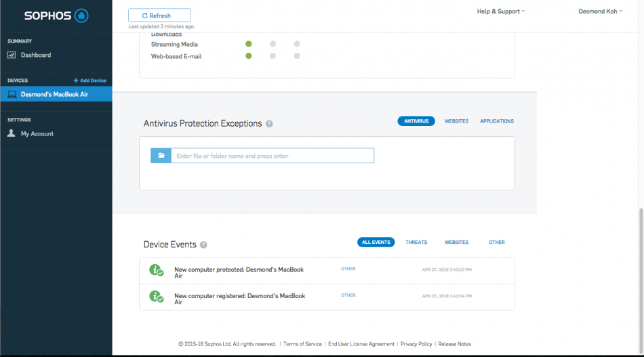Image resolution: width=644 pixels, height=357 pixels.
Task: Select the middle option for Web-based E-mail
Action: coord(273,56)
